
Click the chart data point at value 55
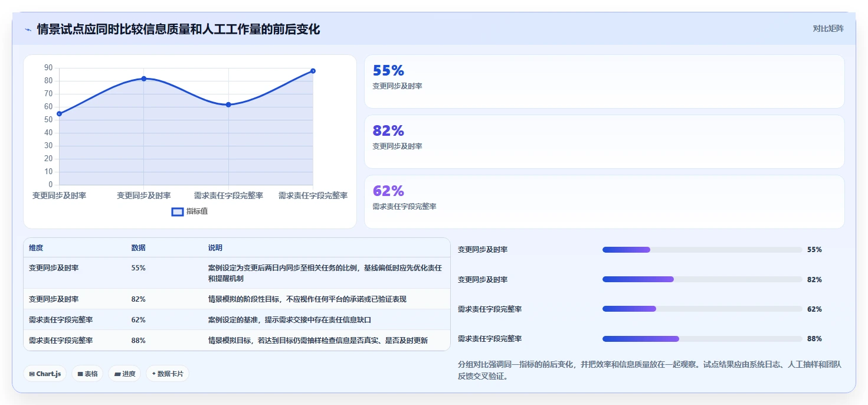tap(60, 113)
